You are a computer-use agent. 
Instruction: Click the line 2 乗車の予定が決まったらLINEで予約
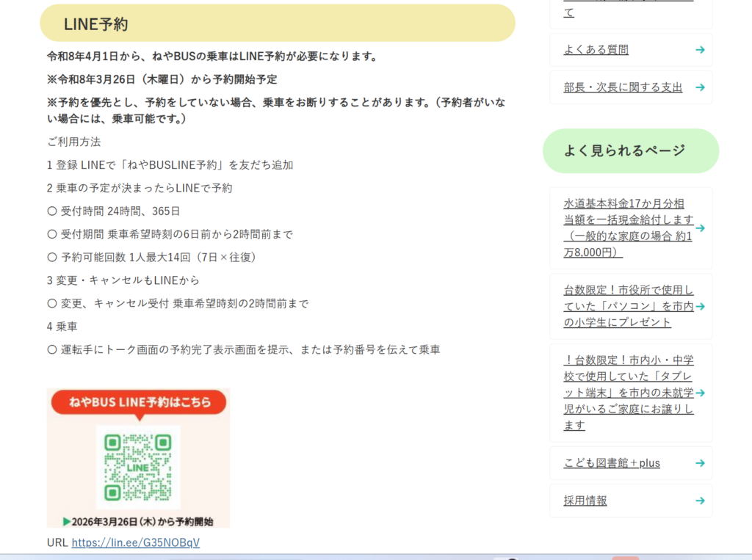139,188
